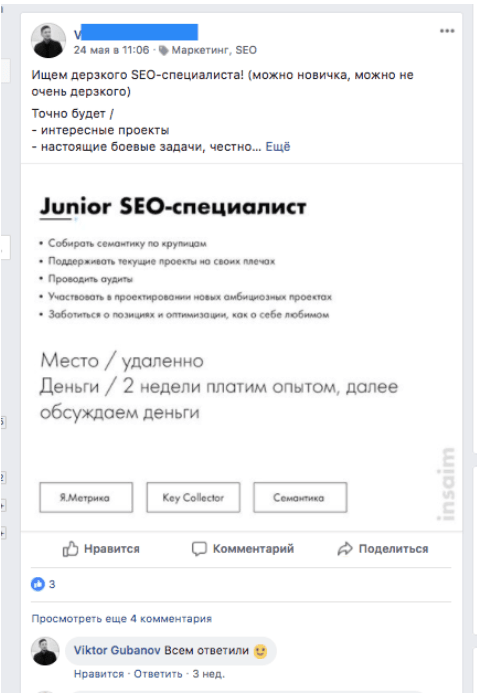
Task: Click the post timestamp 24 мая в 11:06
Action: tap(111, 50)
